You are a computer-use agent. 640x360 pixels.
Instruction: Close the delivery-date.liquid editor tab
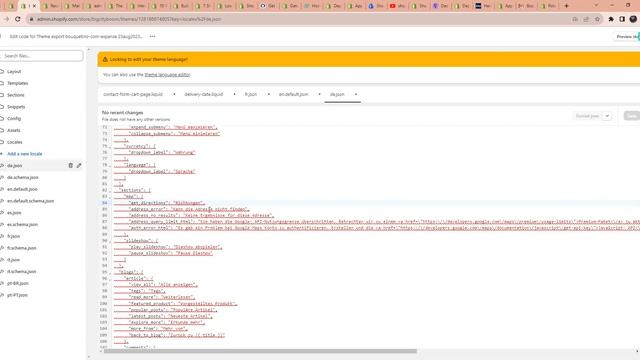(x=234, y=94)
